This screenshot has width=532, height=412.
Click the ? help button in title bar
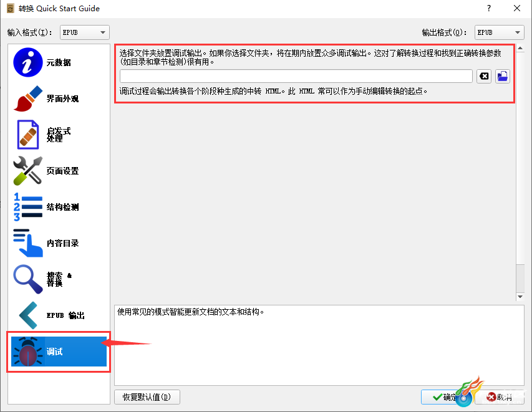[489, 8]
